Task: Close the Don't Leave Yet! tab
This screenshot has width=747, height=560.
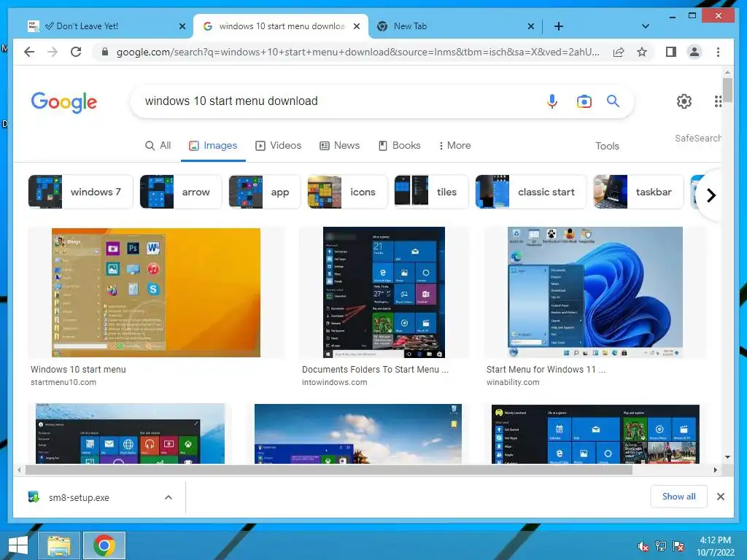Action: point(182,26)
